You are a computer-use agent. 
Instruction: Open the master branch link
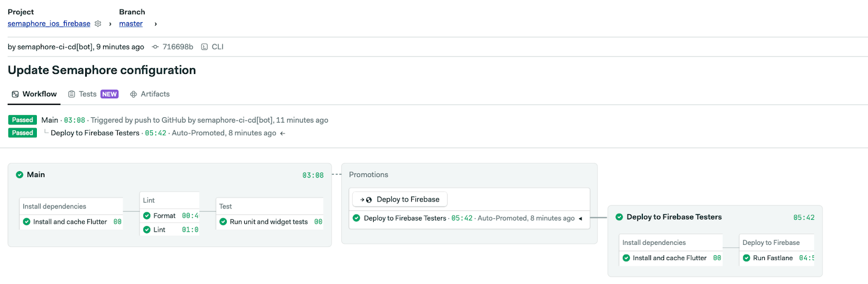[131, 23]
